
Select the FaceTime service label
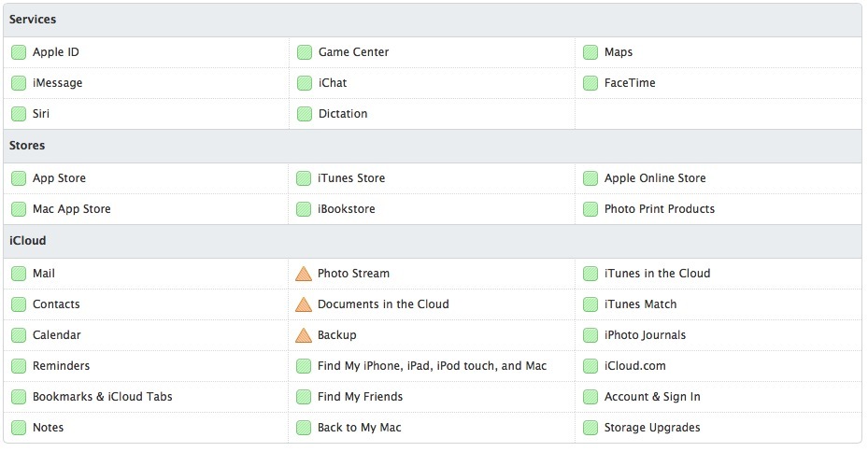tap(630, 83)
